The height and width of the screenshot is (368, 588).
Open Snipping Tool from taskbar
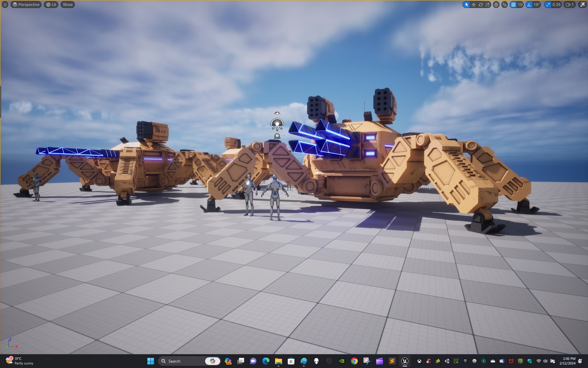(367, 361)
